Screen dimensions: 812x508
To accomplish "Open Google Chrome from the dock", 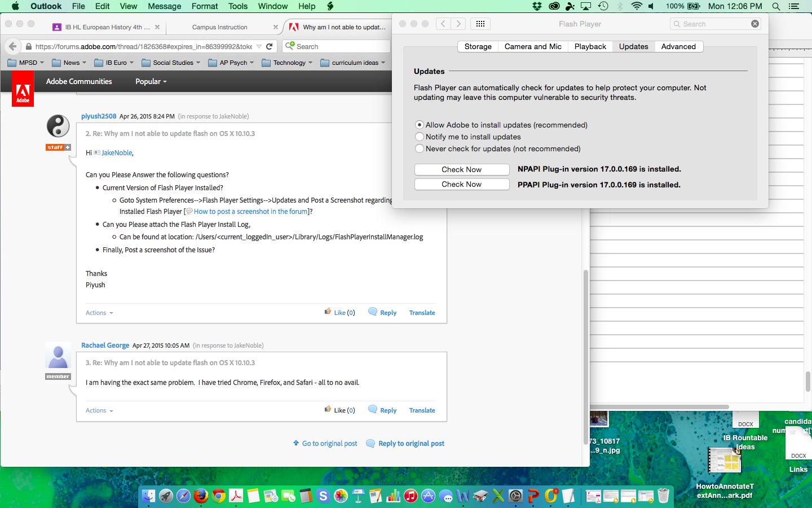I will [x=218, y=496].
